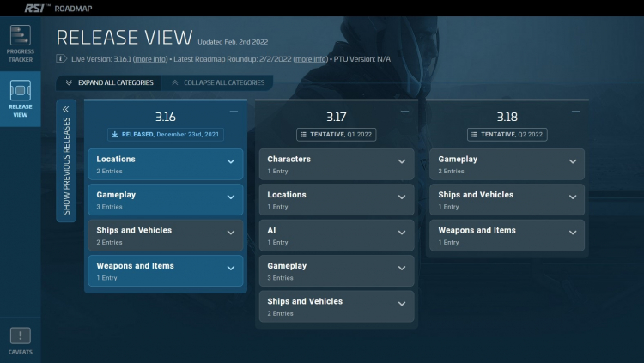Click the Tentative Q1 2022 badge

(x=336, y=134)
